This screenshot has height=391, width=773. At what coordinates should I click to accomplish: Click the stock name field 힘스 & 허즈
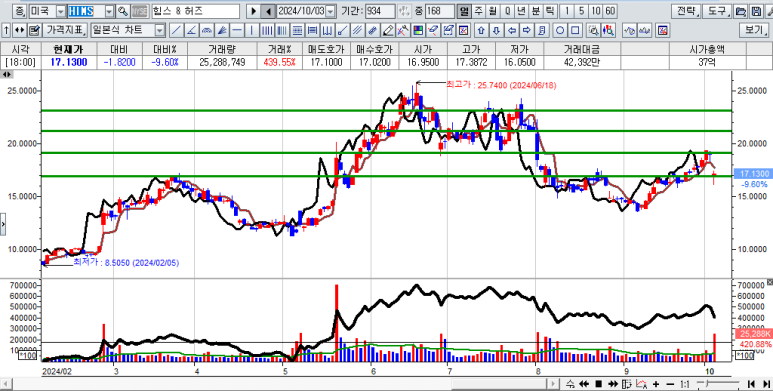(195, 11)
